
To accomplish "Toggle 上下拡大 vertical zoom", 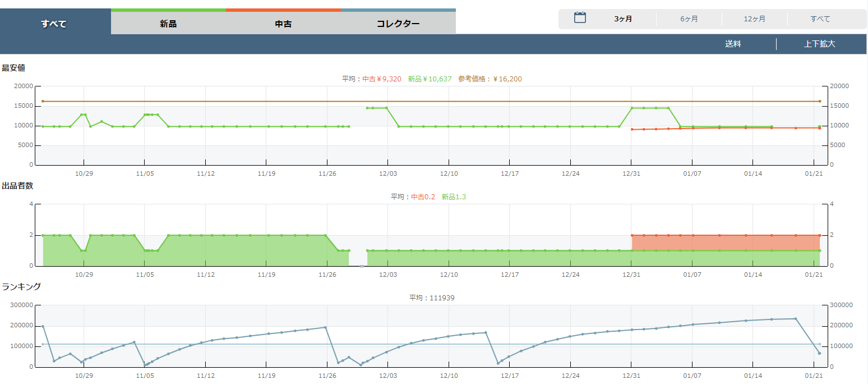I will click(819, 44).
